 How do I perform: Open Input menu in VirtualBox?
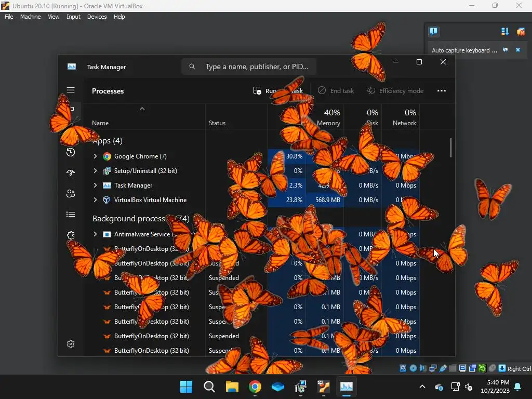tap(73, 17)
